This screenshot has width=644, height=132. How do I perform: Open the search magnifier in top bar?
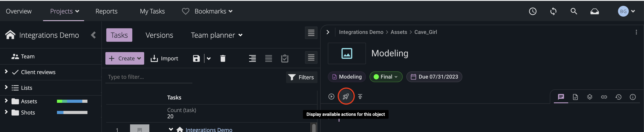point(574,11)
